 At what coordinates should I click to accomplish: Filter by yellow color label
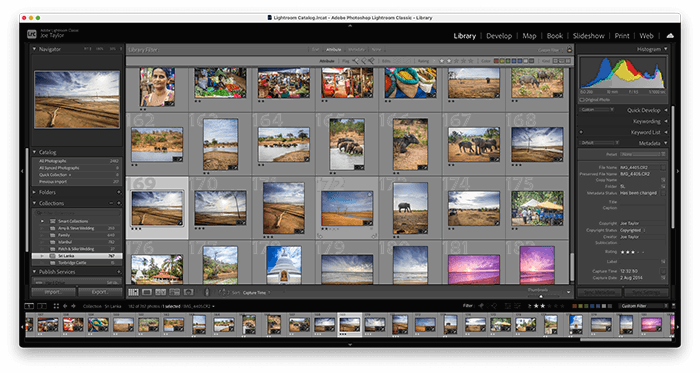tap(502, 61)
